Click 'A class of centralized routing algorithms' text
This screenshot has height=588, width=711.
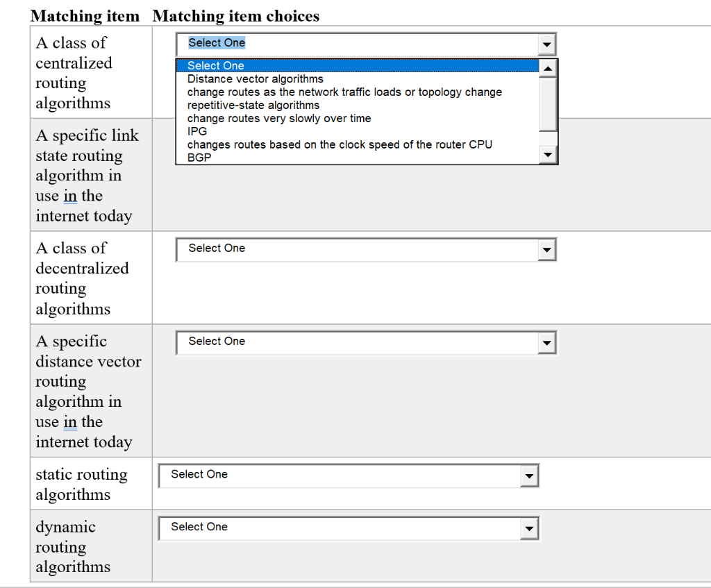pyautogui.click(x=74, y=72)
